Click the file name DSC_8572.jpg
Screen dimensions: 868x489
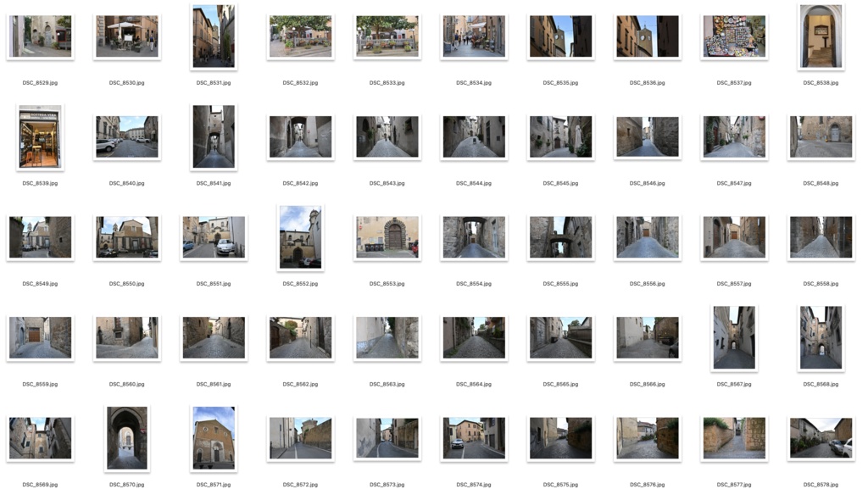(301, 485)
